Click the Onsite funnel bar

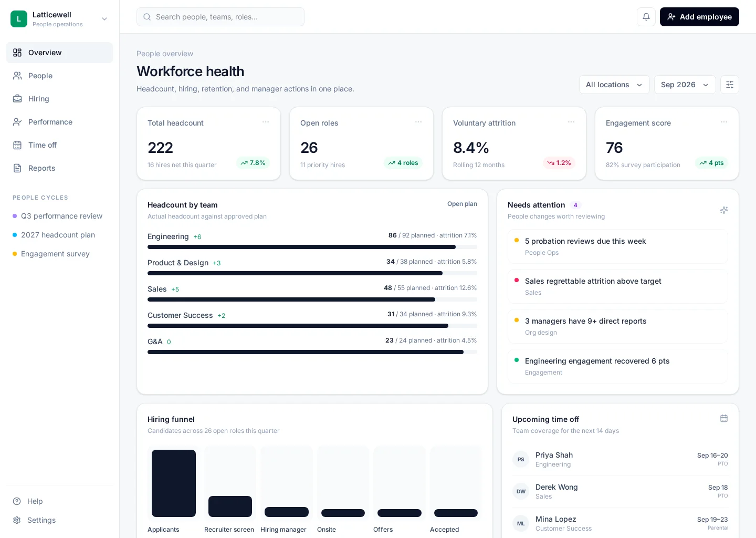(x=343, y=513)
